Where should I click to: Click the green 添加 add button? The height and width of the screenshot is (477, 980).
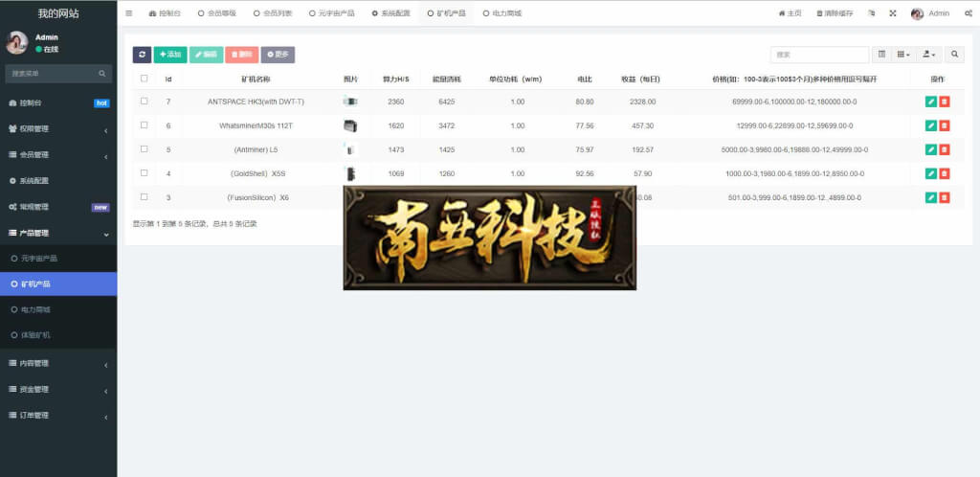[170, 55]
